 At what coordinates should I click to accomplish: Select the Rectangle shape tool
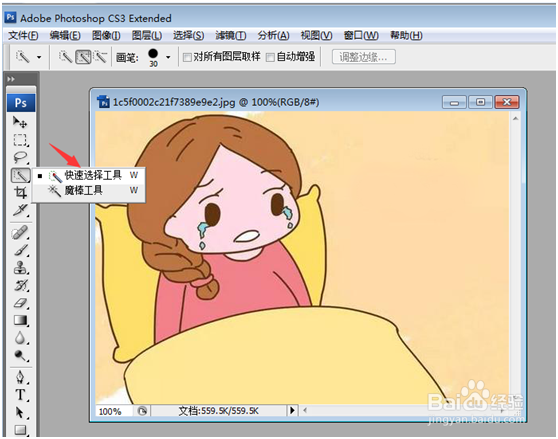pos(20,430)
